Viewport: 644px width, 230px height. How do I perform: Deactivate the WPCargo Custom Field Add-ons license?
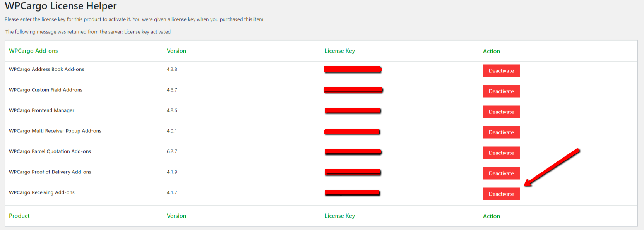click(501, 91)
